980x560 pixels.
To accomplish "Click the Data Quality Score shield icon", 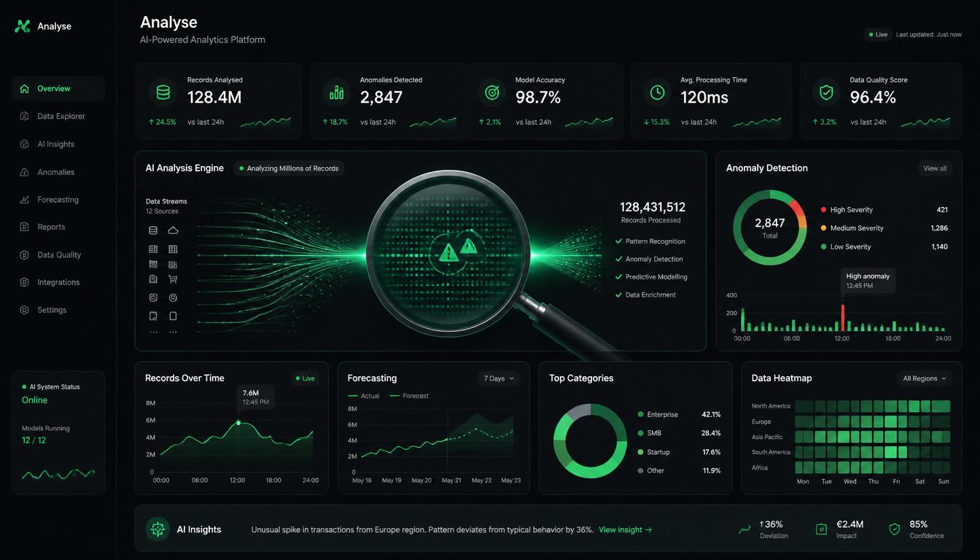I will click(826, 93).
